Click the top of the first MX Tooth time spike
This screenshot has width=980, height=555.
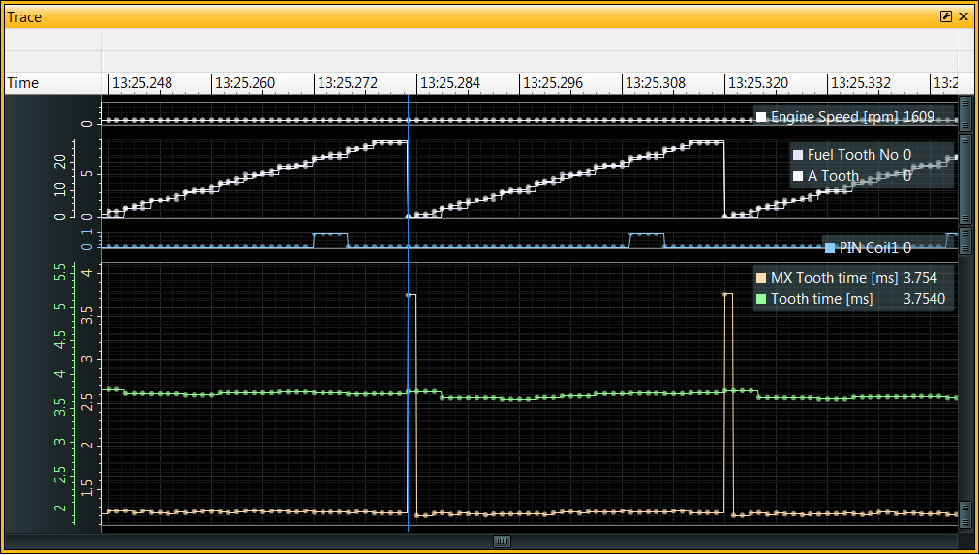[412, 294]
